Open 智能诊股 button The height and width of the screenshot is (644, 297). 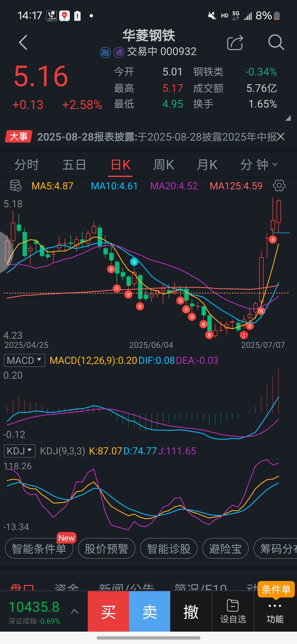169,549
